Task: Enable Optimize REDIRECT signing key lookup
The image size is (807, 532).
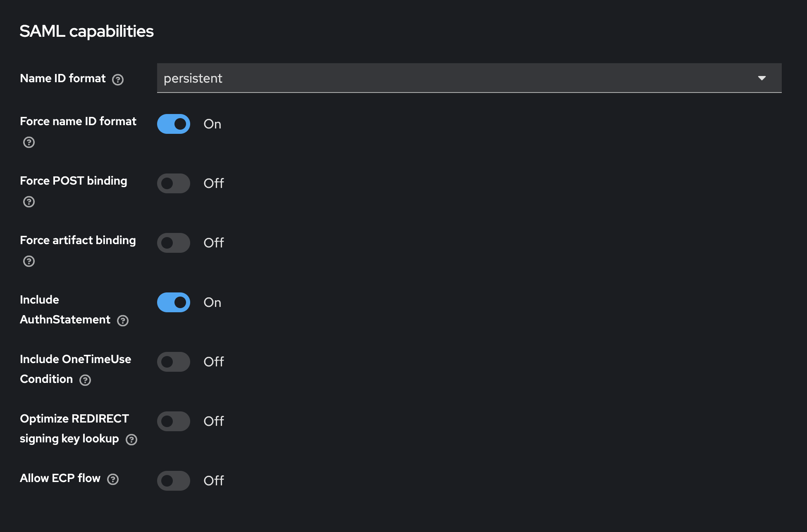Action: point(173,421)
